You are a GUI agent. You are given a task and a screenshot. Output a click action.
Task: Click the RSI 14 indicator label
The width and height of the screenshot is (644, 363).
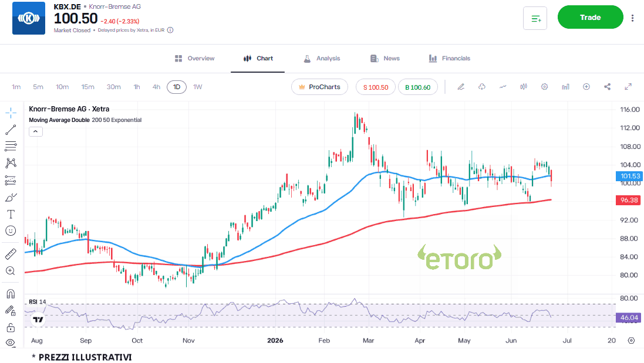[38, 302]
